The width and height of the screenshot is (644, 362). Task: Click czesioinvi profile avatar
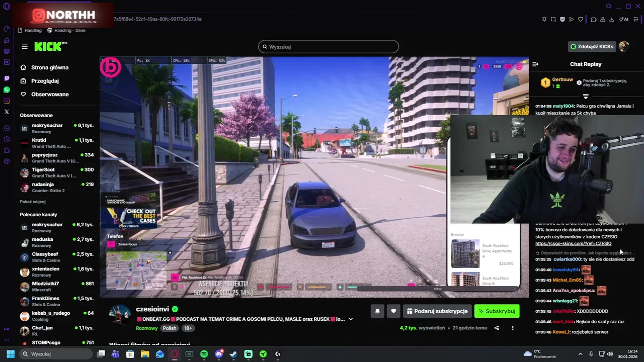pyautogui.click(x=120, y=316)
